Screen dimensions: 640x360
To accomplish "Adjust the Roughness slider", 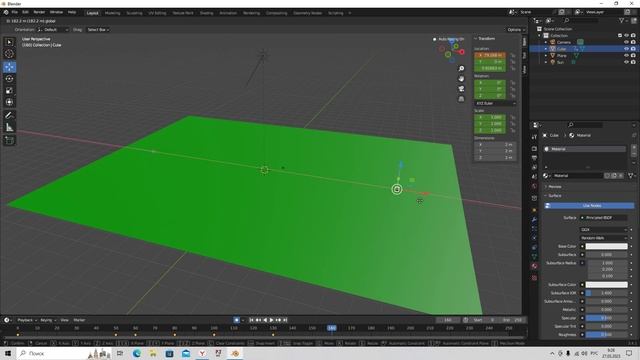I will [x=607, y=335].
